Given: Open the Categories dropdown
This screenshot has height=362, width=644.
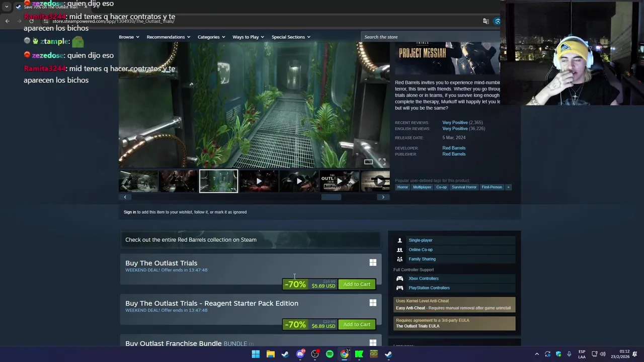Looking at the screenshot, I should 211,37.
